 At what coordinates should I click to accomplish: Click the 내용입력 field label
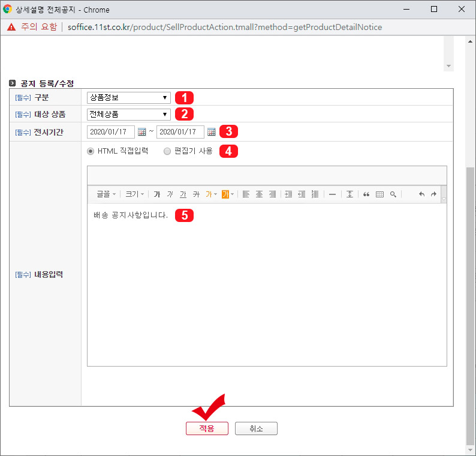49,274
